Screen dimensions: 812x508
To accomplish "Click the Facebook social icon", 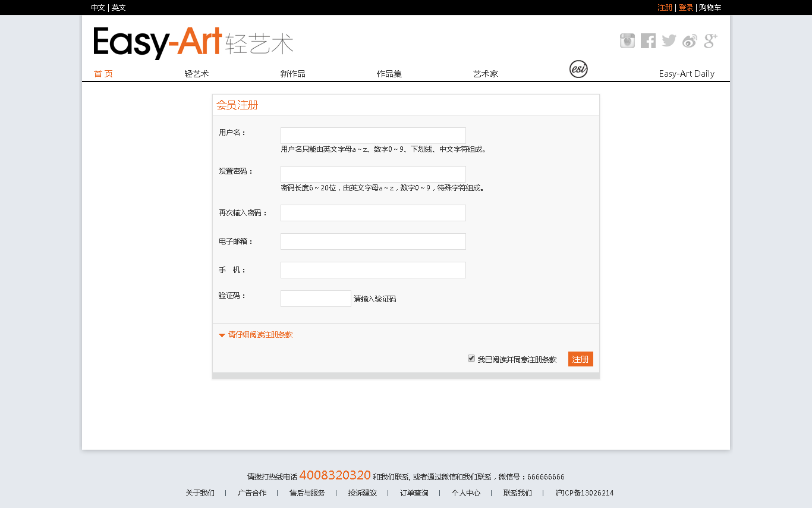I will coord(648,41).
